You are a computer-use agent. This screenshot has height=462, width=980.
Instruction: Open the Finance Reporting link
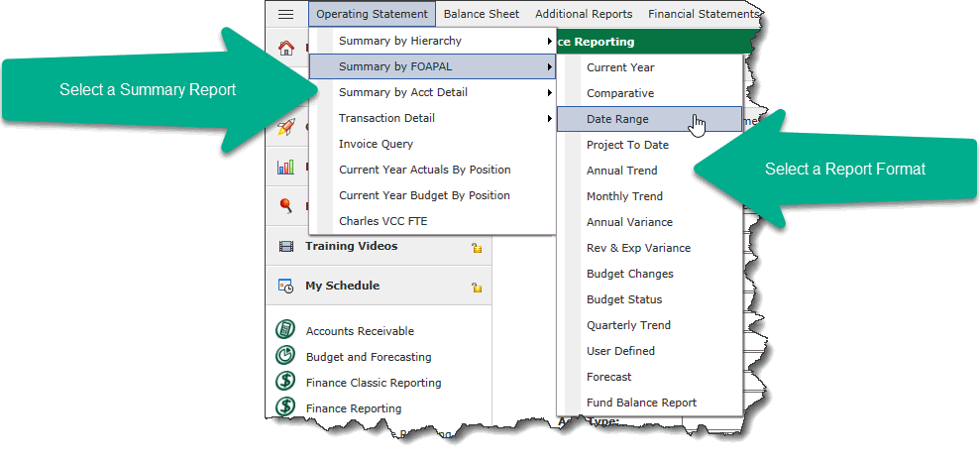[354, 407]
